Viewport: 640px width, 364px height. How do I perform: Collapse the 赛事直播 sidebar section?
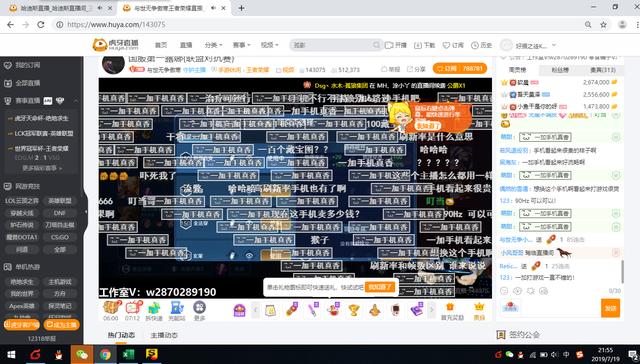[76, 100]
